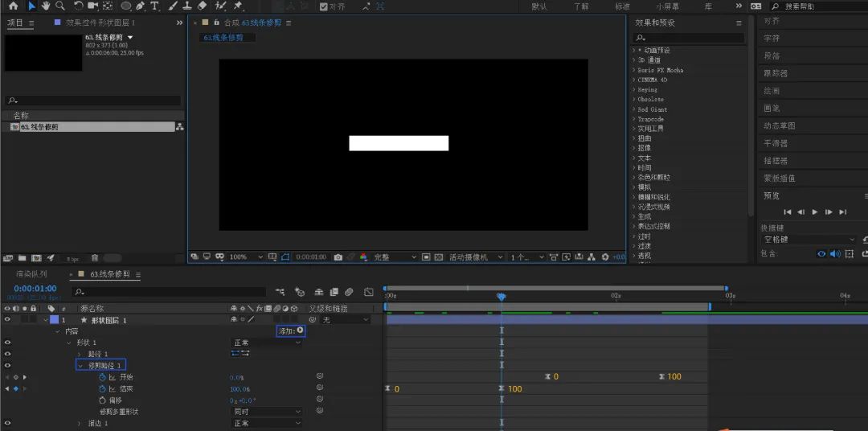Viewport: 868px width, 431px height.
Task: Select the Eraser tool
Action: pyautogui.click(x=202, y=6)
